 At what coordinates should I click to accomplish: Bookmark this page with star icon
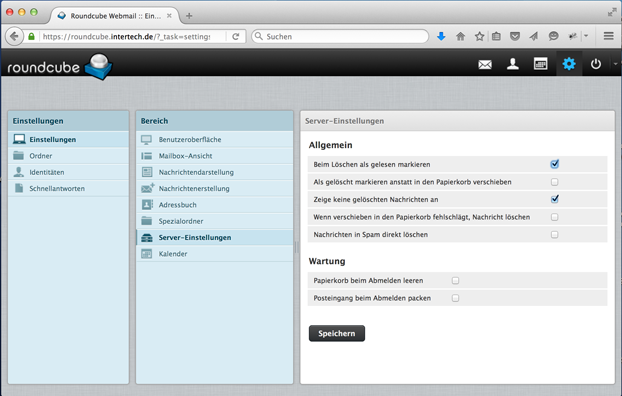point(480,37)
